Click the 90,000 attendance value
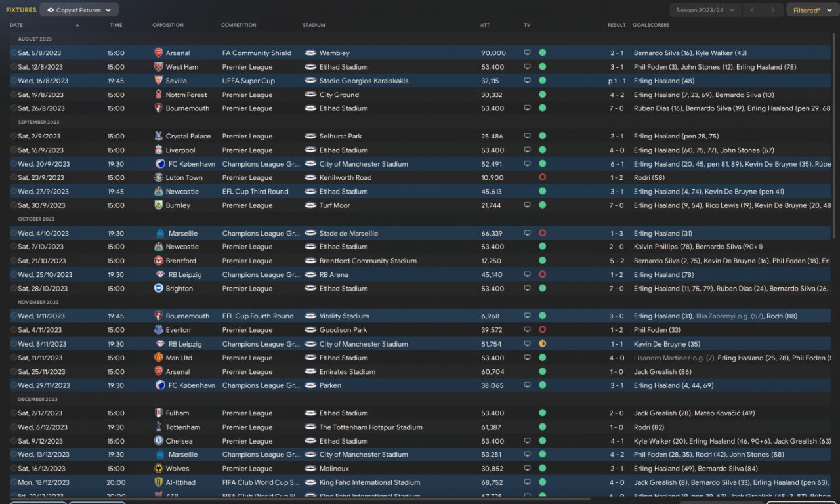840x504 pixels. click(493, 53)
